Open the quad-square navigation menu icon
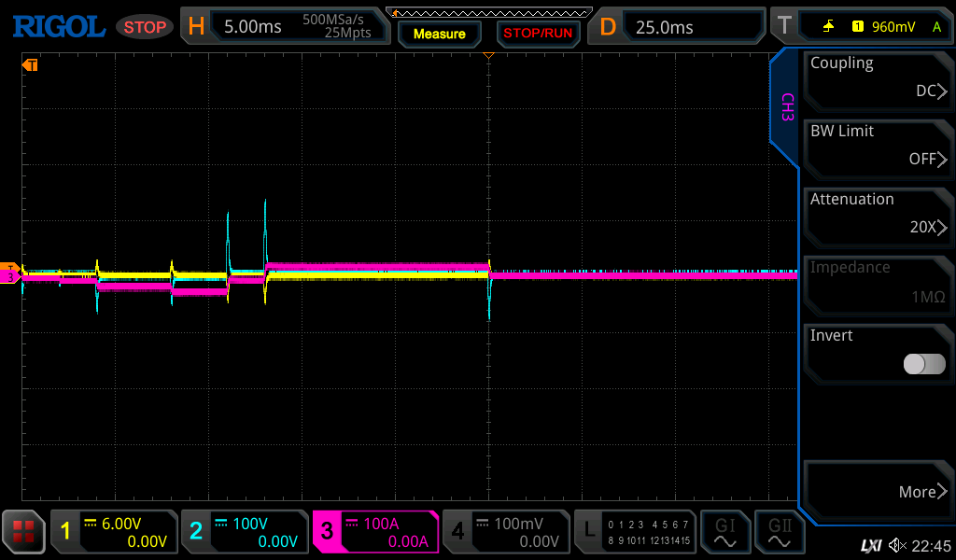The image size is (956, 560). pos(24,533)
